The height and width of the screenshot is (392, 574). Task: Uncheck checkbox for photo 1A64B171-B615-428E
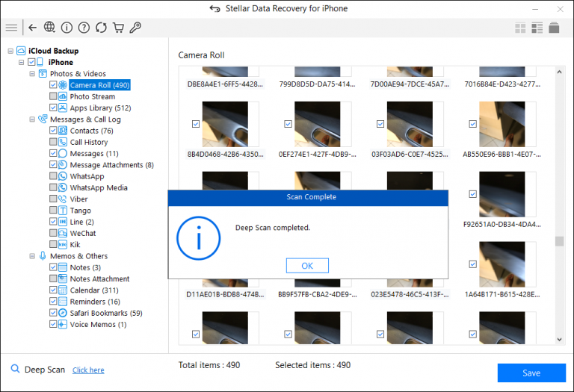(472, 264)
